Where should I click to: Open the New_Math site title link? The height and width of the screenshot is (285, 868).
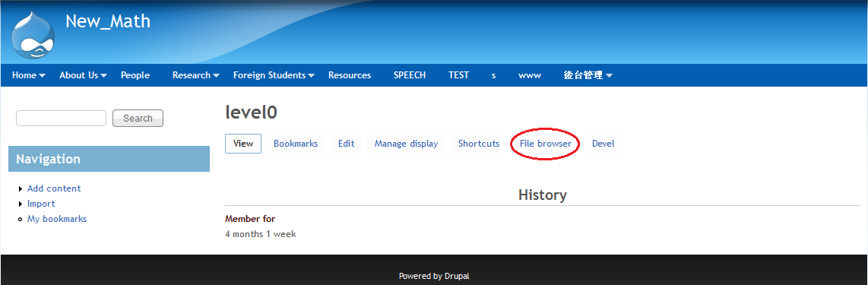[108, 21]
